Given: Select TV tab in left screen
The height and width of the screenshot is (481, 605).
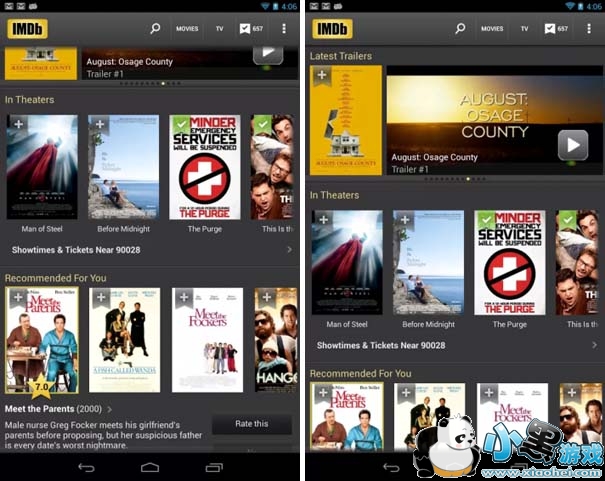Looking at the screenshot, I should [220, 29].
